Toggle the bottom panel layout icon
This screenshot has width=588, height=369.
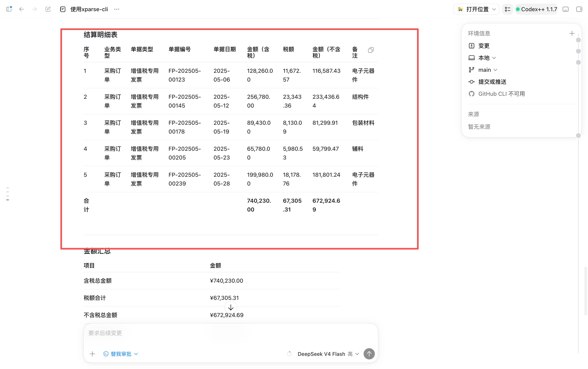pos(566,9)
